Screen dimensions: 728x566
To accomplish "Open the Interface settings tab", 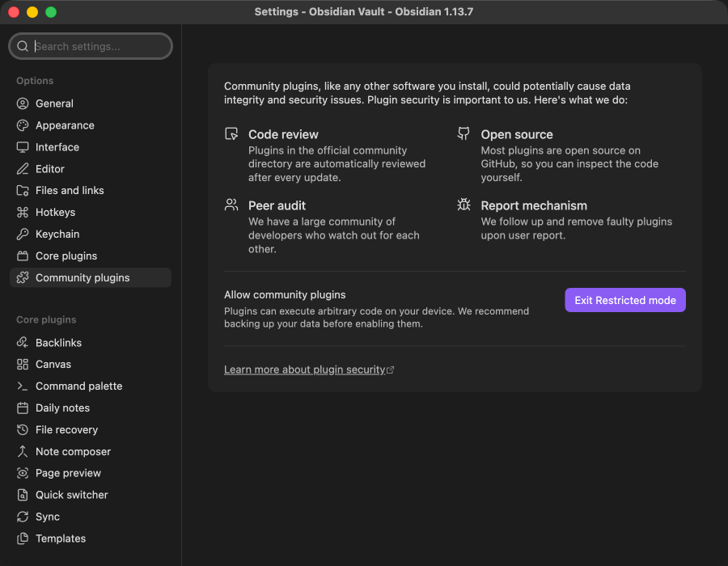I will click(91, 147).
